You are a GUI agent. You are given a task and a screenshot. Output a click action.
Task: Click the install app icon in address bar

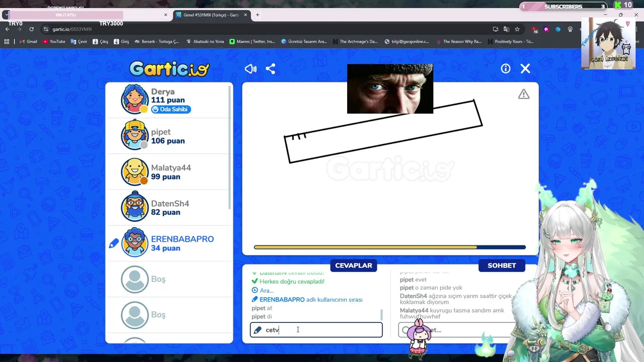[496, 29]
